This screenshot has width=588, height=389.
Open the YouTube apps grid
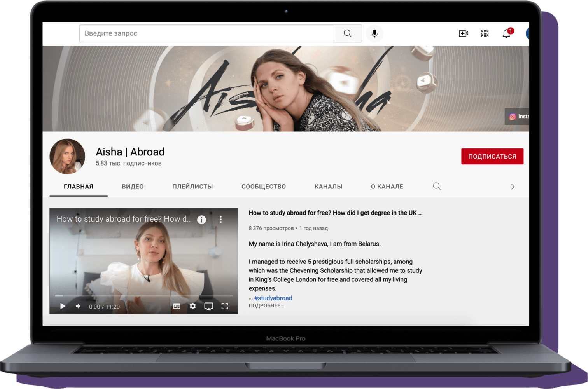pos(485,33)
